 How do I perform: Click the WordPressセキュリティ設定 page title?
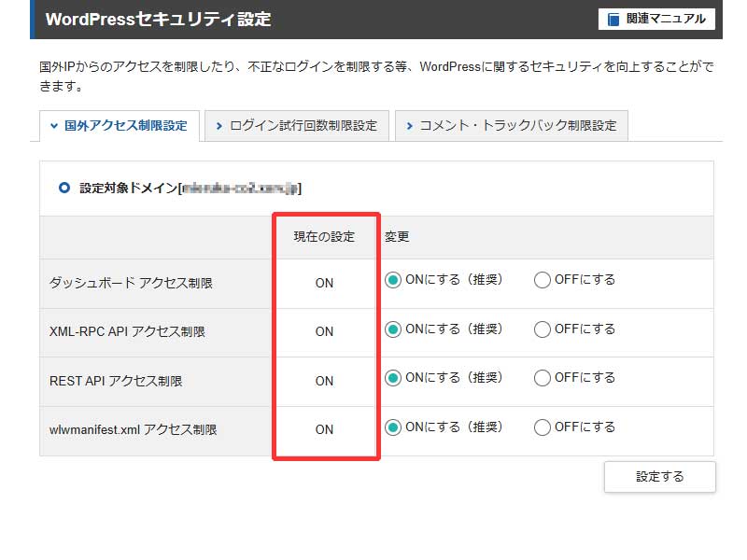[158, 20]
